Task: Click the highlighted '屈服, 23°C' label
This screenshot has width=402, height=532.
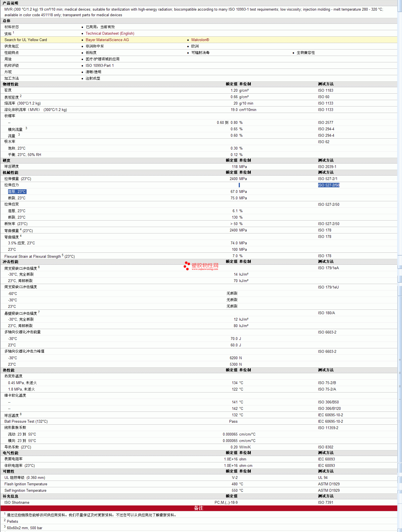Action: tap(17, 192)
